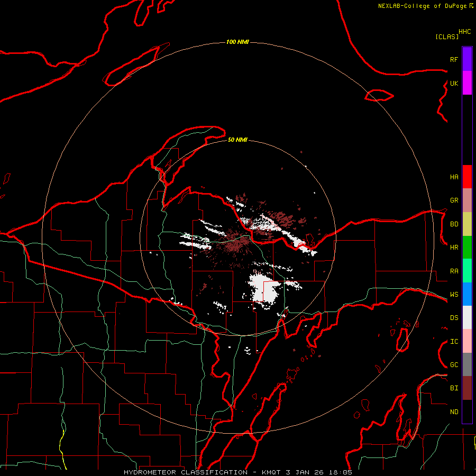Click the 18:05 timestamp

[x=341, y=472]
